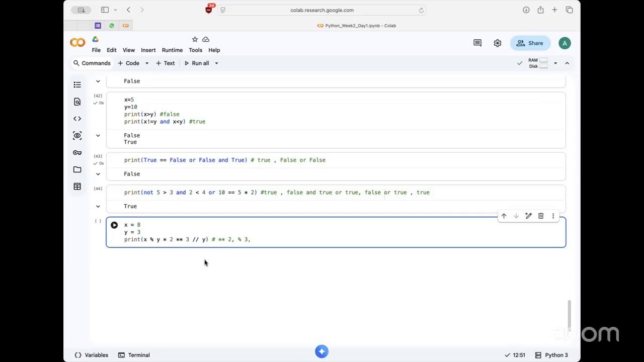
Task: Open the code snippets sidebar panel
Action: tap(77, 119)
